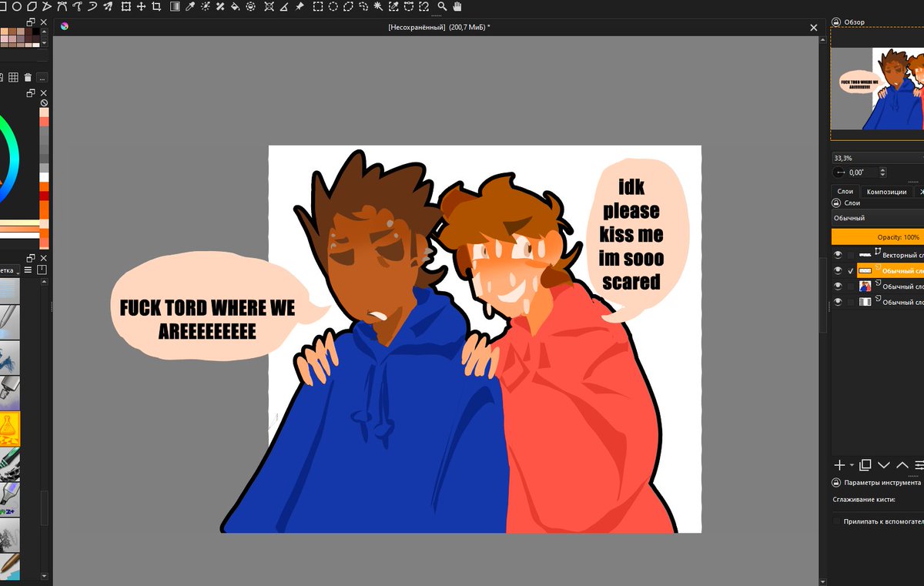The image size is (924, 586).
Task: Select the Move tool
Action: (x=141, y=6)
